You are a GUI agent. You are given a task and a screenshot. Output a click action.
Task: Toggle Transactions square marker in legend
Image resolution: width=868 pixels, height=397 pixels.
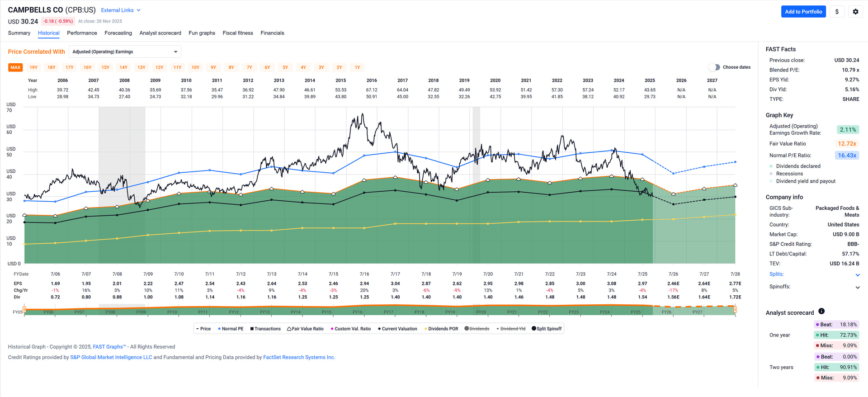click(252, 329)
